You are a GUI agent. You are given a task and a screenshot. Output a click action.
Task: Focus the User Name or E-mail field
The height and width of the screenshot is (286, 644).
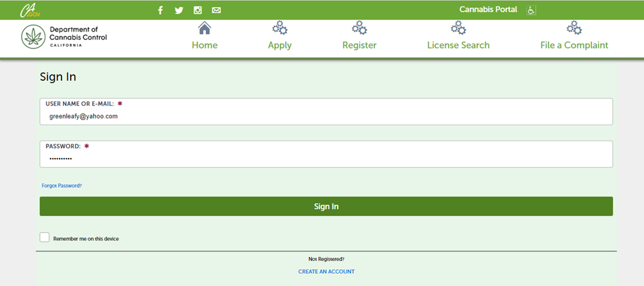click(x=326, y=116)
